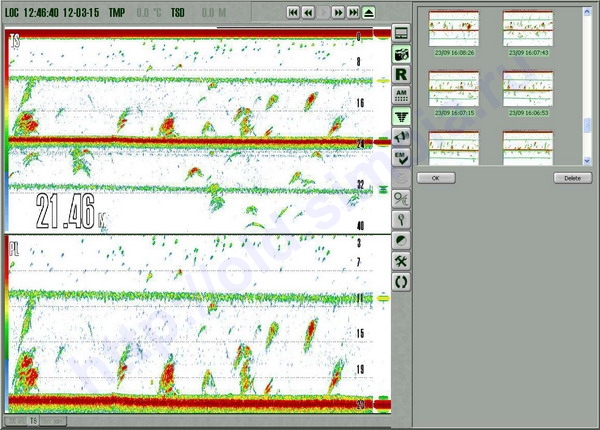Click the skip-to-start playback button
This screenshot has height=430, width=600.
tap(293, 12)
